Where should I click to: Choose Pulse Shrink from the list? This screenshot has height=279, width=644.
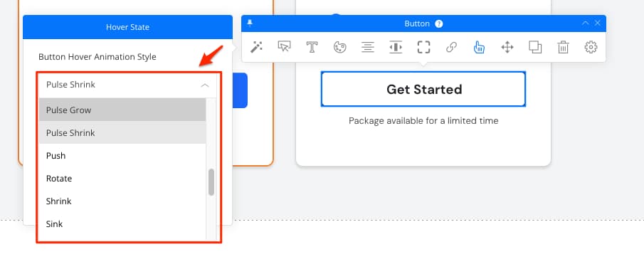click(122, 132)
